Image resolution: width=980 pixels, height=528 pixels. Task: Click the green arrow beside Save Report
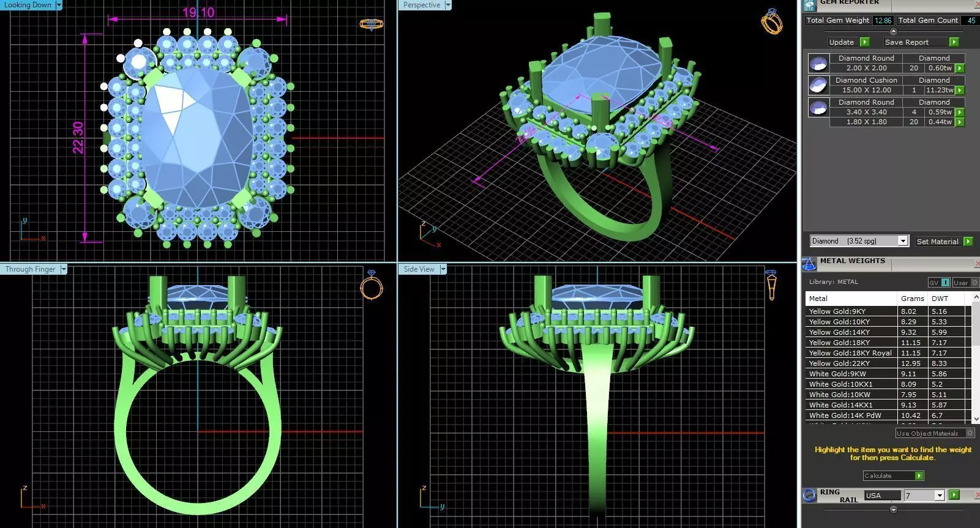[x=954, y=42]
